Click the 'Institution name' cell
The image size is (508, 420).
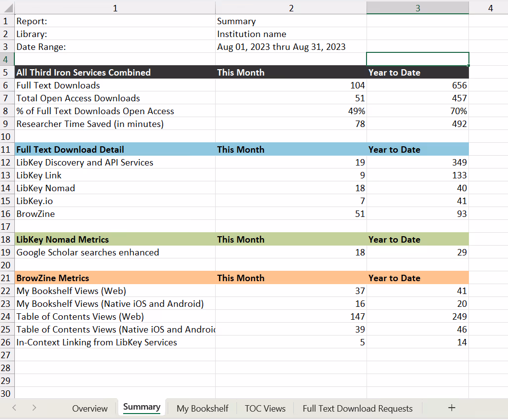click(291, 34)
